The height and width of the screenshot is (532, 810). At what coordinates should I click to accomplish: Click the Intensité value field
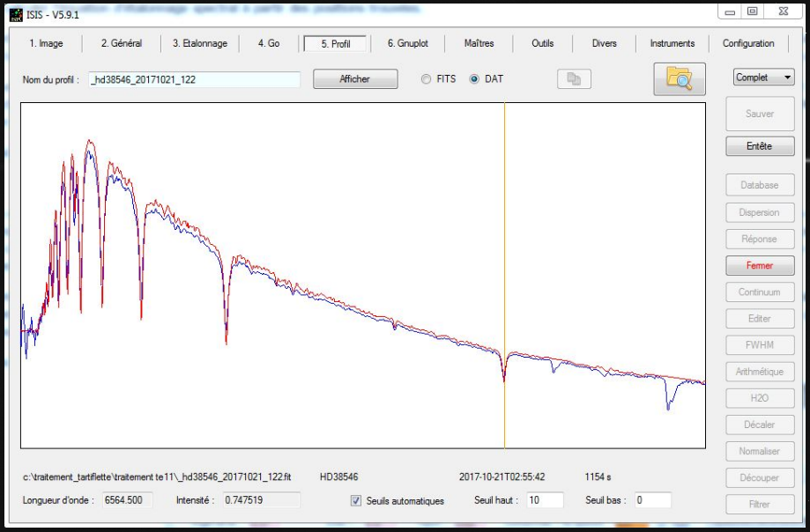262,500
